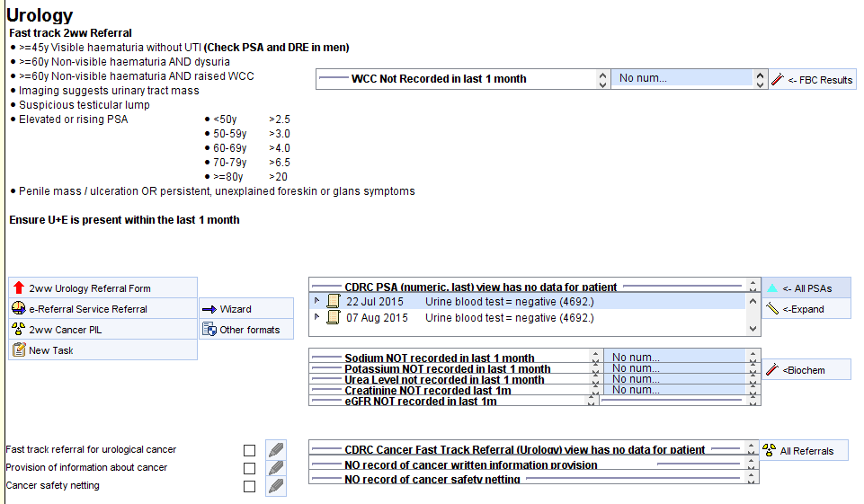Click the Creatinine No num... value field

674,389
